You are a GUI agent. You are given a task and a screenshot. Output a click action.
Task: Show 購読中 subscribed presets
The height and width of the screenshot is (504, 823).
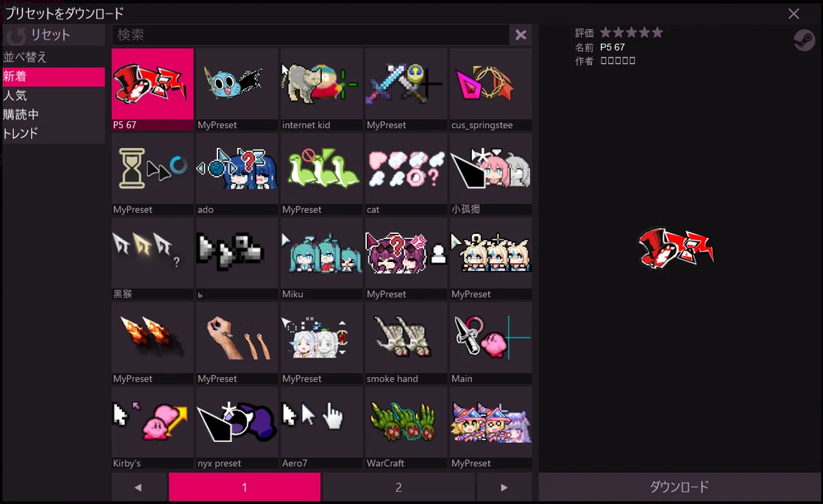click(53, 115)
